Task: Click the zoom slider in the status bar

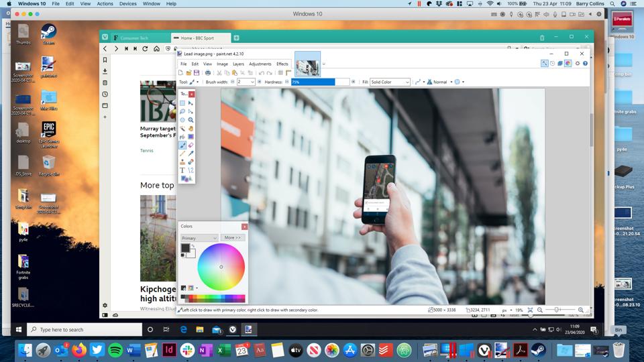Action: coord(557,310)
